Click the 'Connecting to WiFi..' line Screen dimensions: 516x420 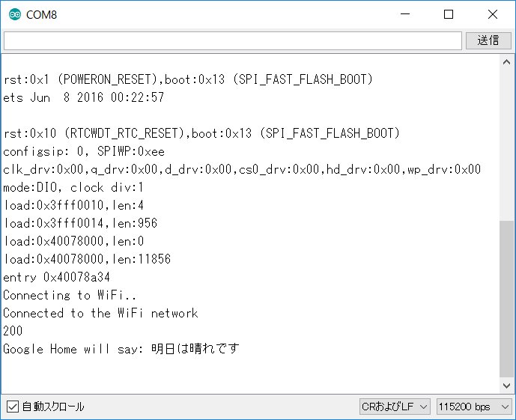(70, 295)
